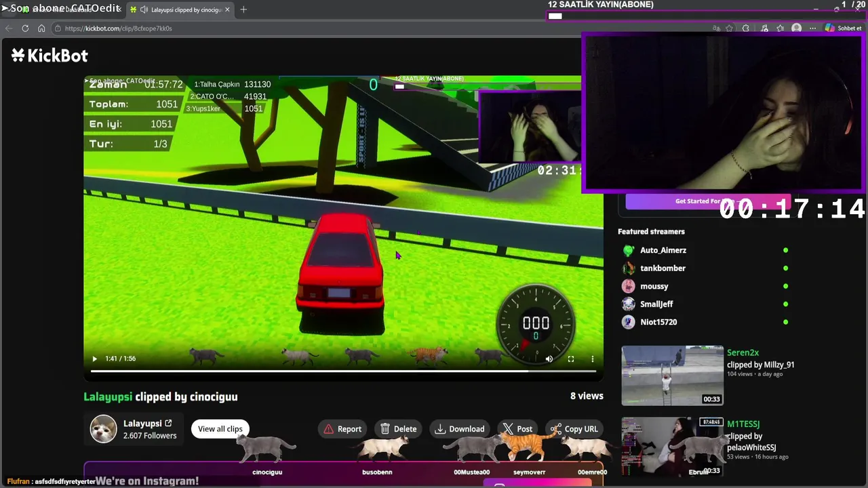Report this clip
The width and height of the screenshot is (868, 488).
coord(342,429)
